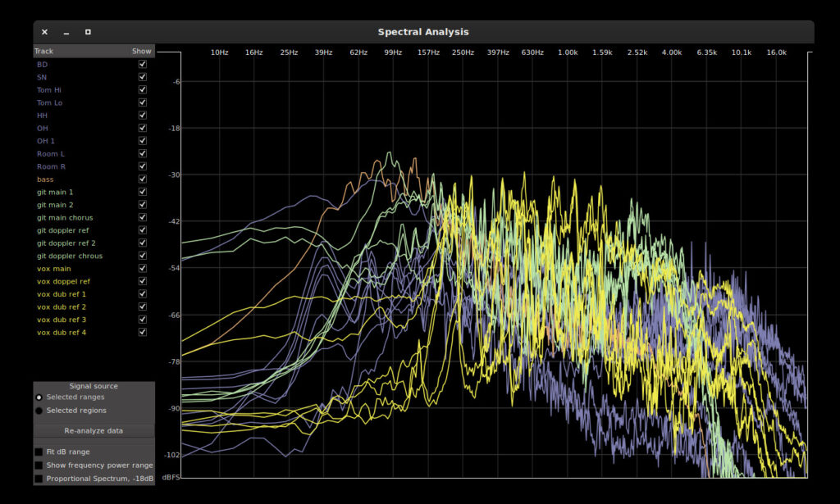
Task: Toggle Show for vox doppel ref
Action: tap(143, 281)
